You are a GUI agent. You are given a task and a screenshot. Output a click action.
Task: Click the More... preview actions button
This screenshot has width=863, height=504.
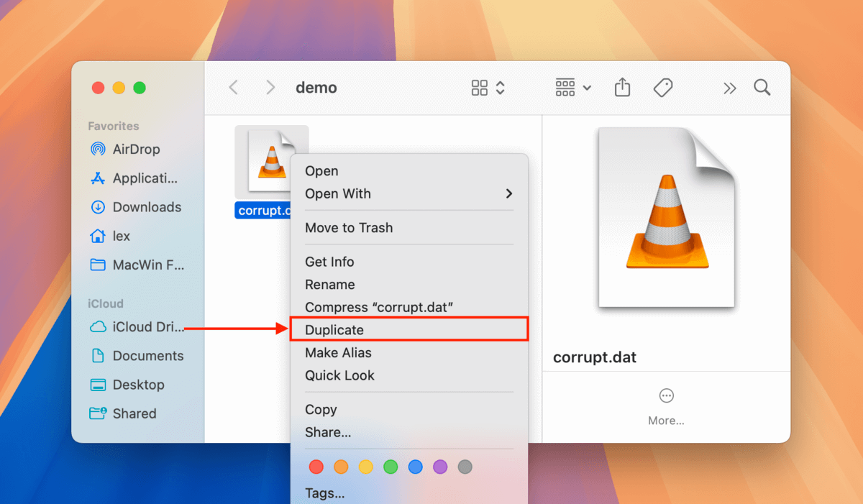click(666, 407)
